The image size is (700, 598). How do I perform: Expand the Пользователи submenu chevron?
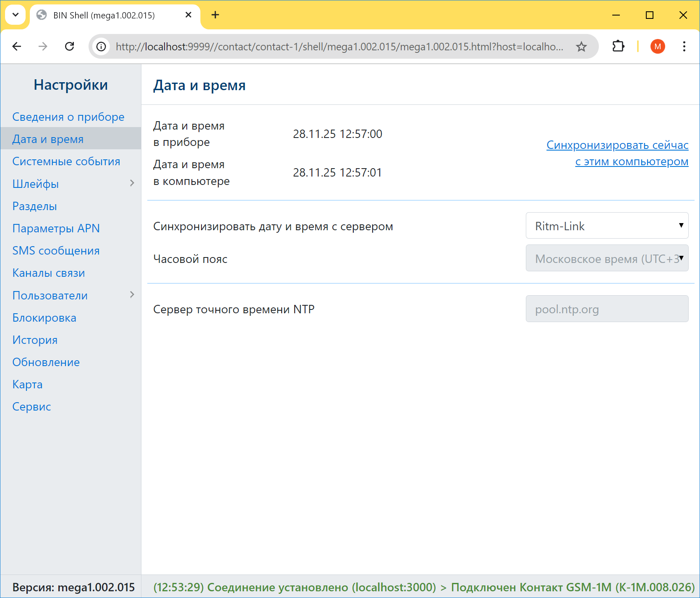(132, 295)
